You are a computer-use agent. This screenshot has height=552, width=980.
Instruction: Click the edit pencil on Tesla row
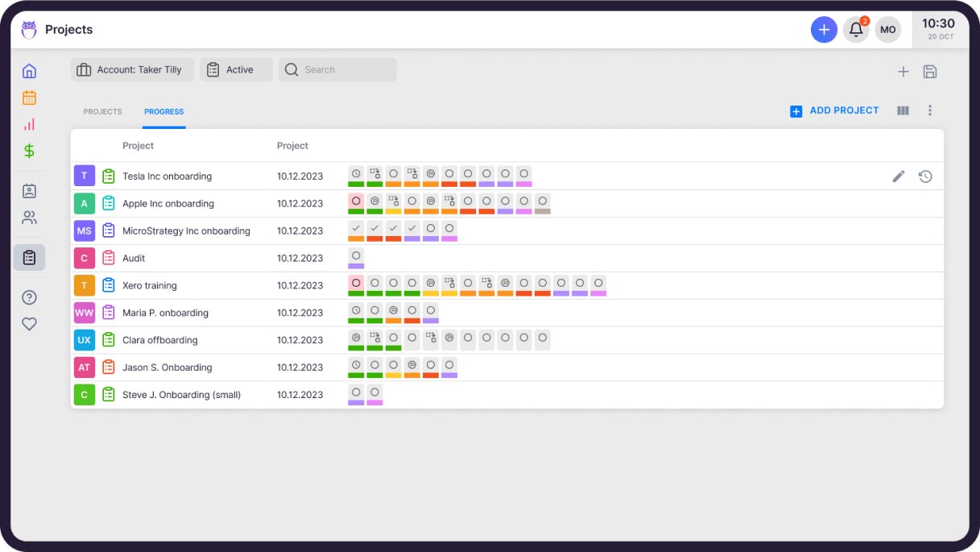[x=899, y=176]
